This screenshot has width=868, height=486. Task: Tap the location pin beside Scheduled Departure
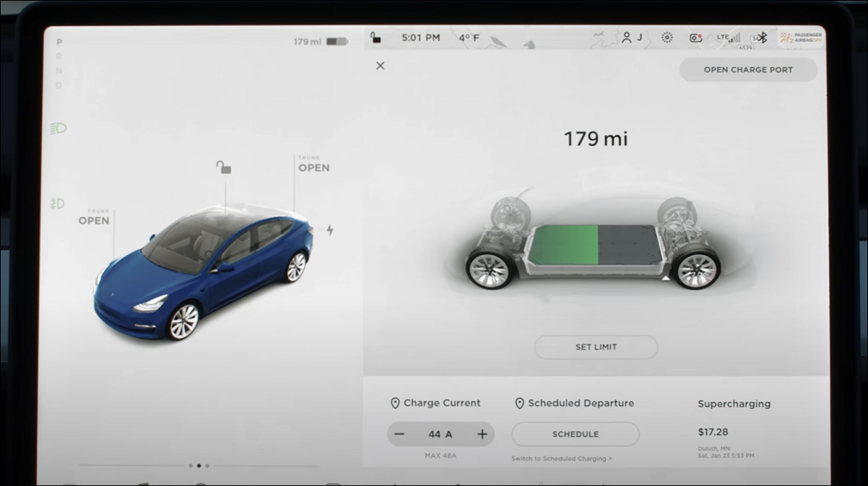coord(519,404)
